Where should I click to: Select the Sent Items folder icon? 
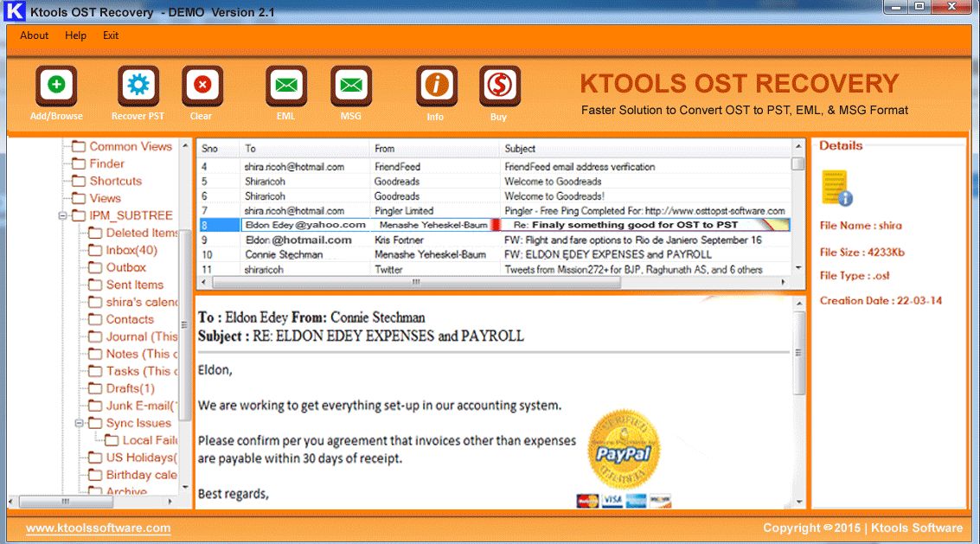[x=95, y=285]
